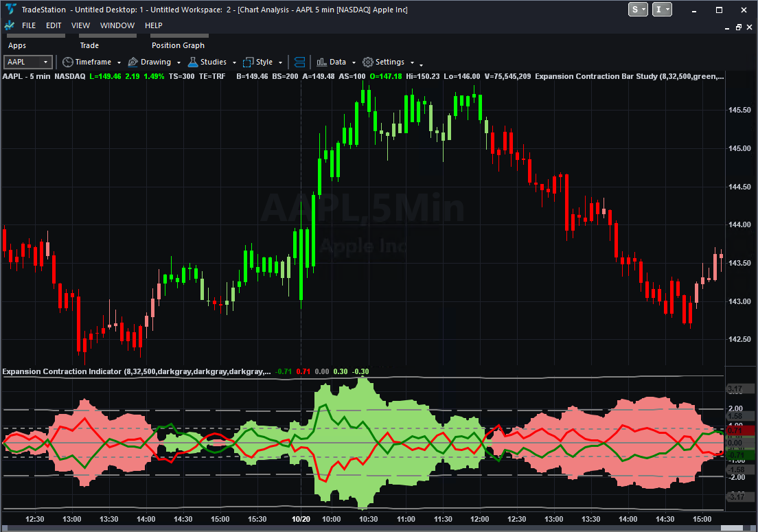Click the Drawing pen icon
Screen dimensions: 758x532
(x=133, y=62)
